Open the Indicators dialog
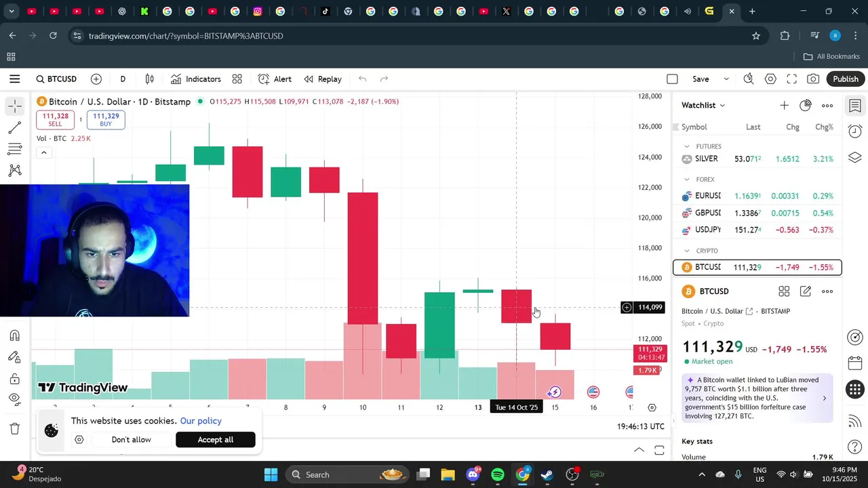 click(196, 79)
